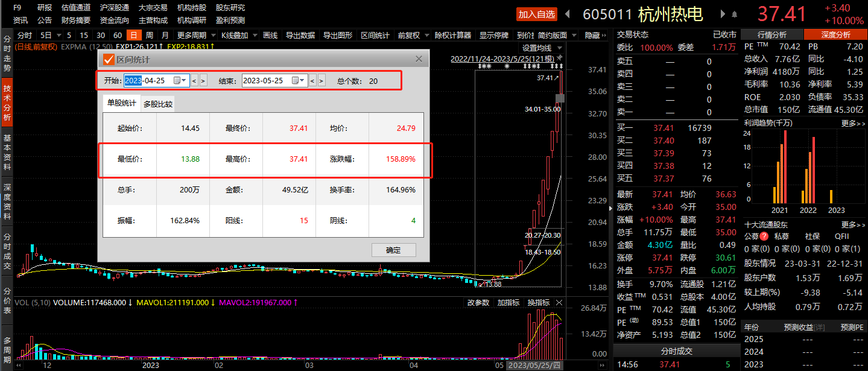Screen dimensions: 868x371
Task: Select the 周 weekly period
Action: (149, 36)
